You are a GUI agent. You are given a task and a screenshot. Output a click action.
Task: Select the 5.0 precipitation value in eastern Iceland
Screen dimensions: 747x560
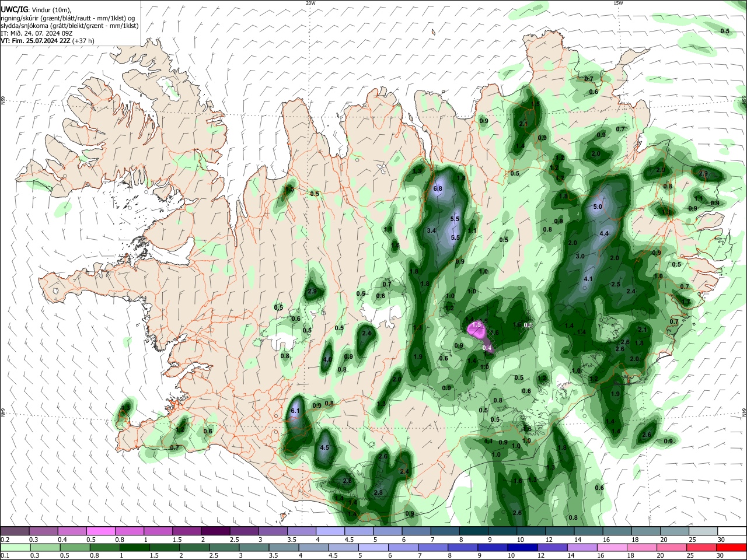pyautogui.click(x=598, y=206)
